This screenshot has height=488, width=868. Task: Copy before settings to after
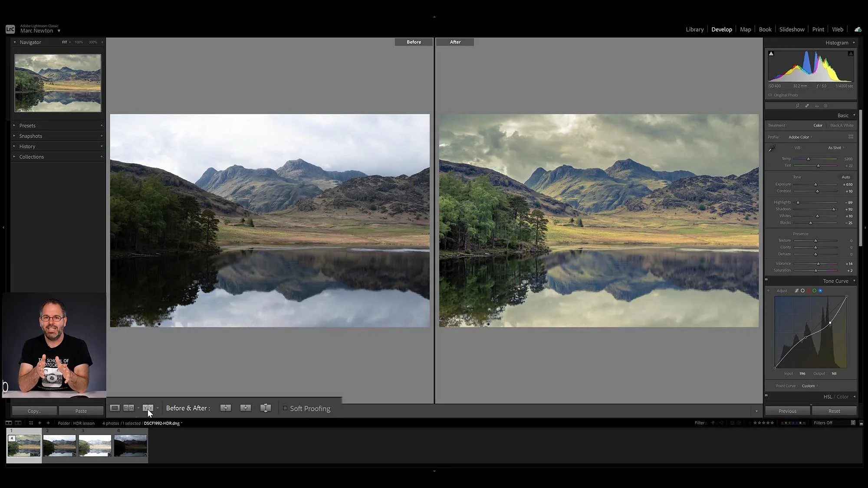[x=226, y=408]
